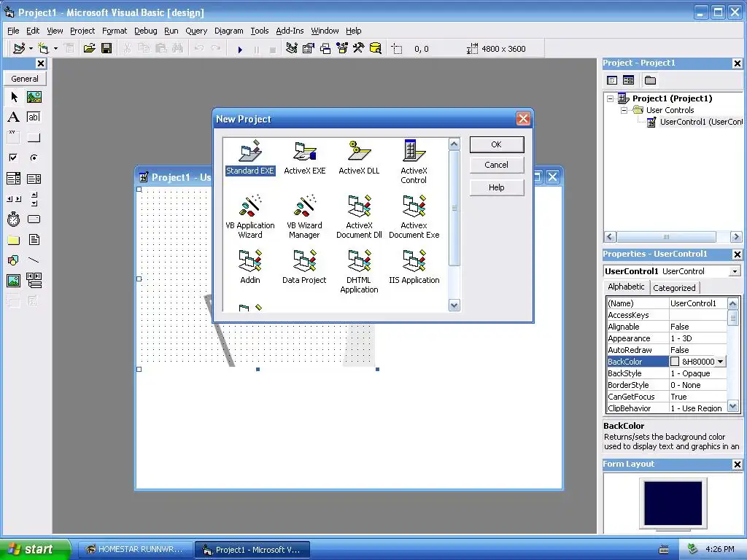Viewport: 747px width, 560px height.
Task: Pick DHTML Application project icon
Action: pos(359,271)
